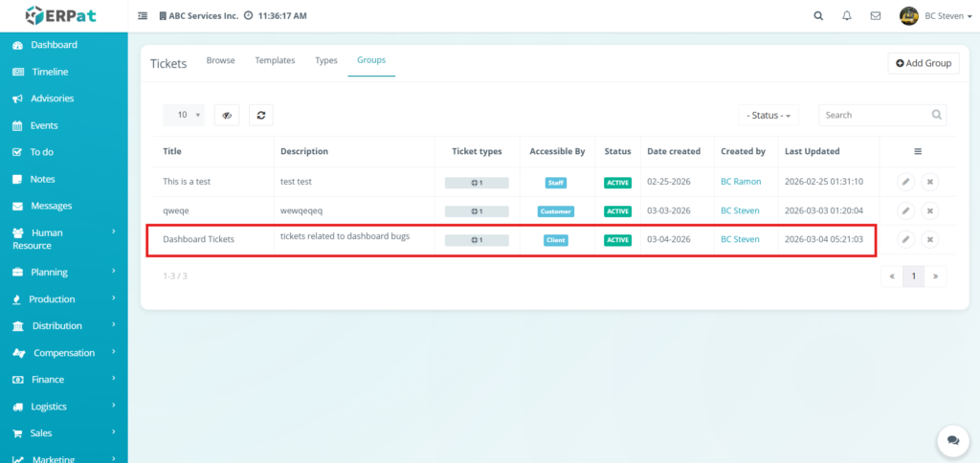Screen dimensions: 980x463
Task: Click the Search input field in table
Action: click(x=876, y=115)
